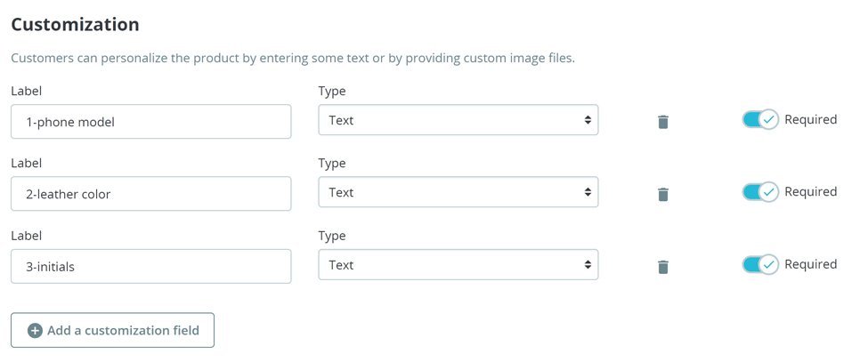Turn off Required switch for 3-initials
868x362 pixels.
[760, 264]
